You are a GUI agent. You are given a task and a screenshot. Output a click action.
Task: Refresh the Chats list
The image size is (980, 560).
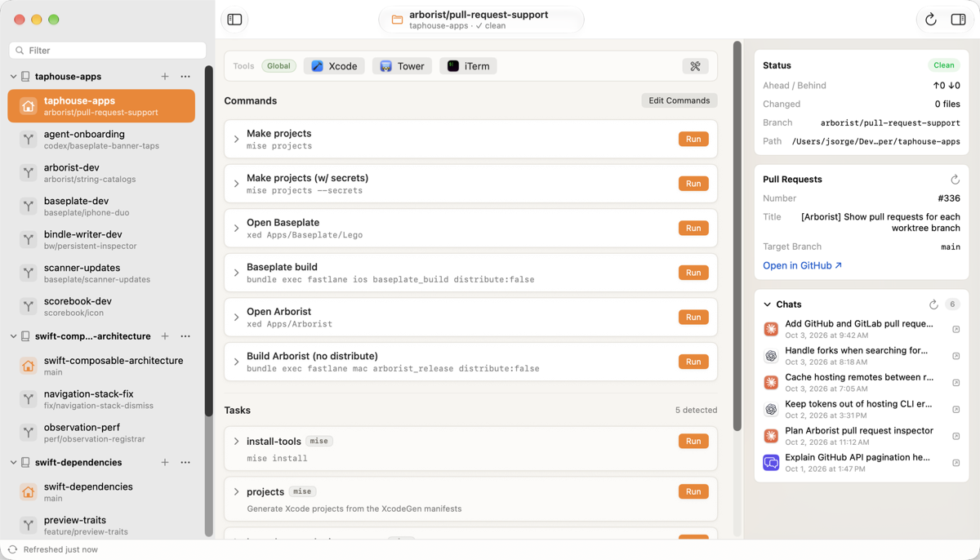933,304
